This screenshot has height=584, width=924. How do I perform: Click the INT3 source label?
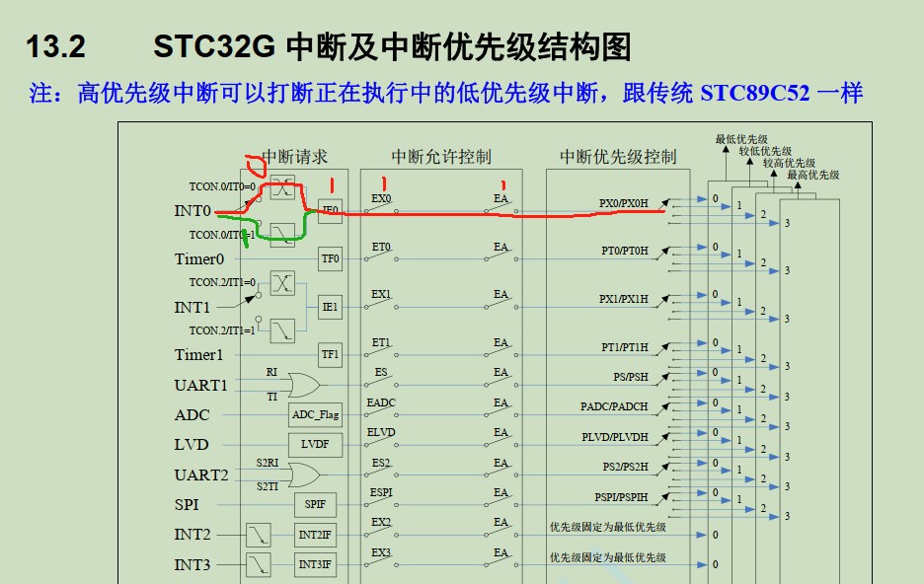pos(192,564)
